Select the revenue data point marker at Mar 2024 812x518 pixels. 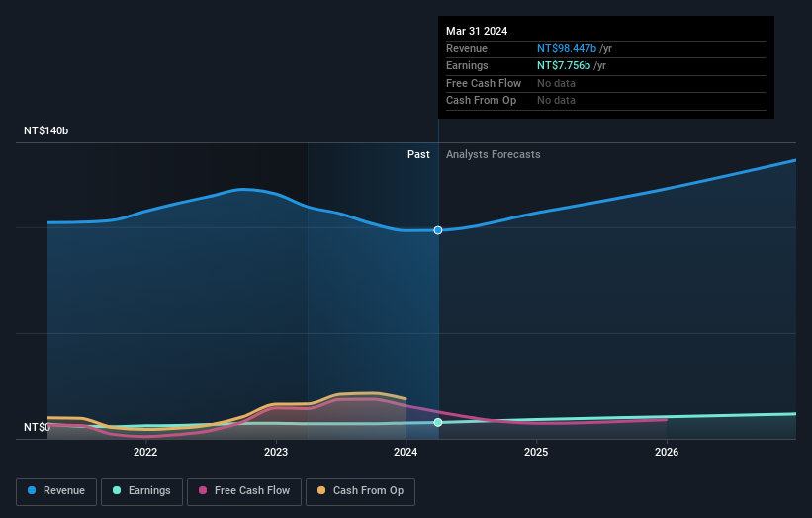pyautogui.click(x=438, y=230)
